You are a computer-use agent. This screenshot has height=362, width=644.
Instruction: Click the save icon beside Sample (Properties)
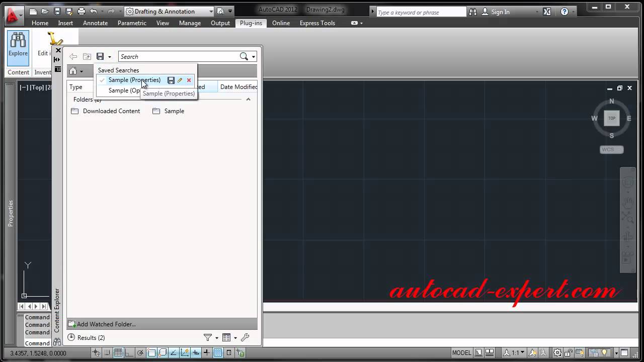tap(171, 80)
